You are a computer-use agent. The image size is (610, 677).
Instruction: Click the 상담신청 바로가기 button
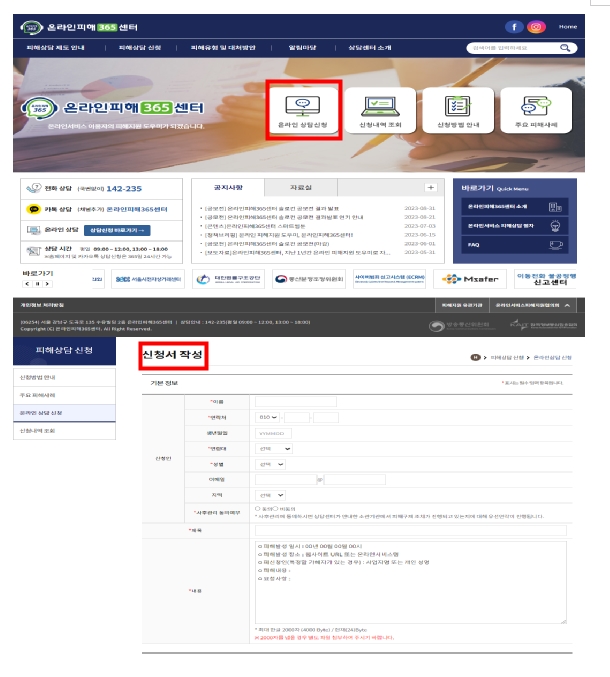click(x=117, y=230)
